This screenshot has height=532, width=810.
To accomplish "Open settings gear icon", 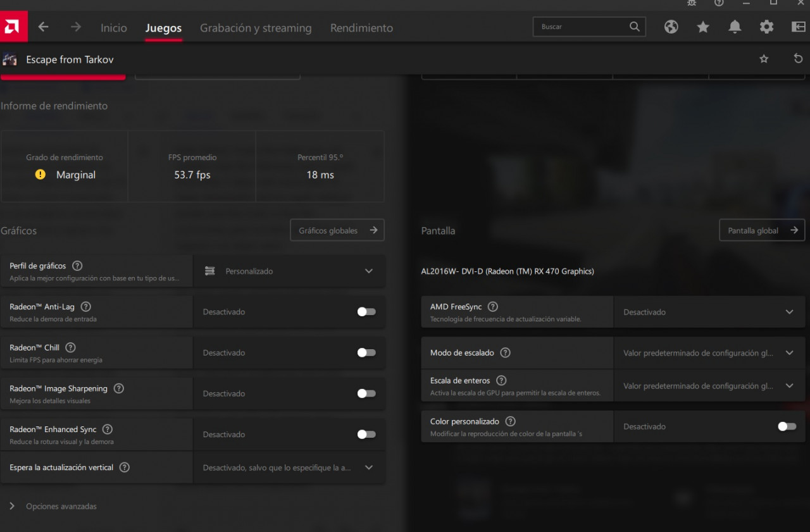I will (x=766, y=27).
